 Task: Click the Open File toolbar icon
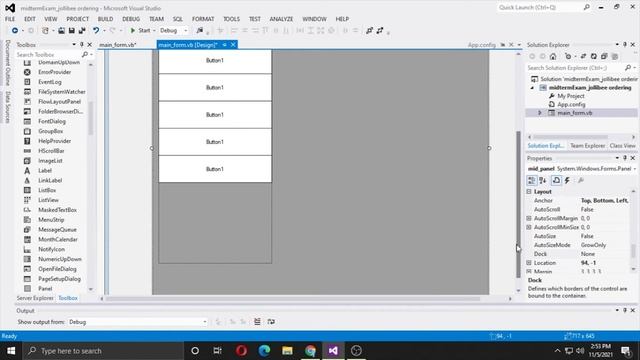tap(61, 31)
